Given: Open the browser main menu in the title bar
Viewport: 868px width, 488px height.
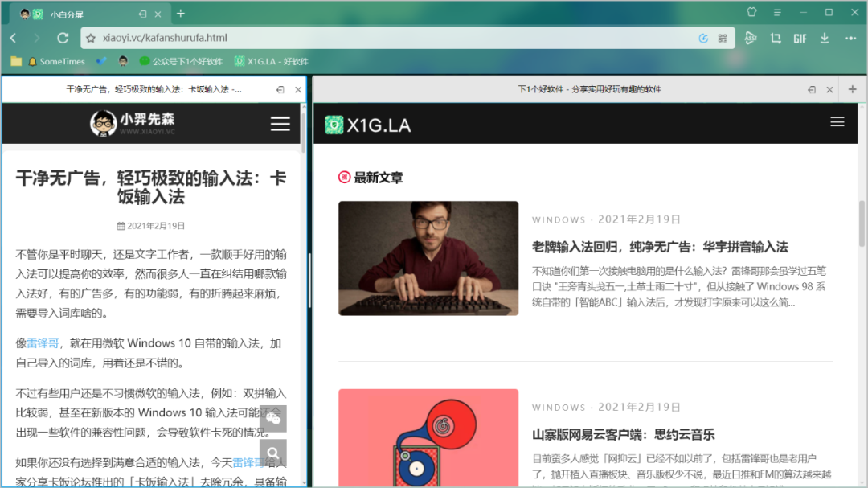Looking at the screenshot, I should coord(777,12).
